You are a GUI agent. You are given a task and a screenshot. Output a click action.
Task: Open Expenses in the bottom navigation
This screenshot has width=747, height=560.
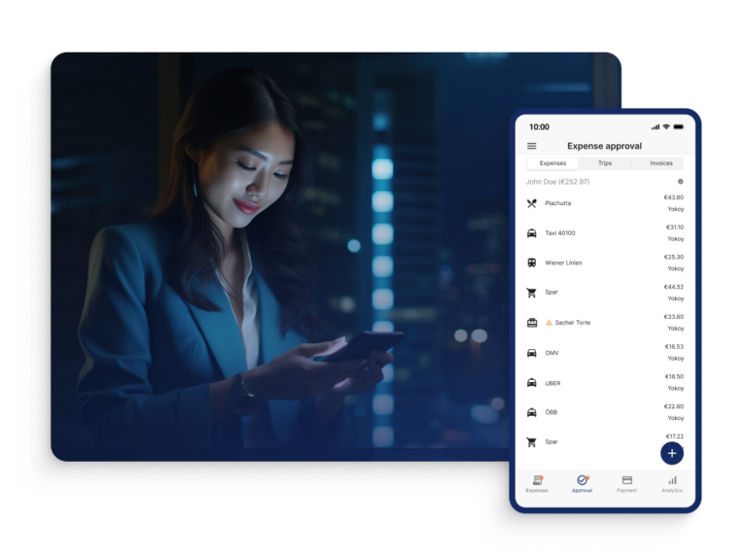(537, 484)
